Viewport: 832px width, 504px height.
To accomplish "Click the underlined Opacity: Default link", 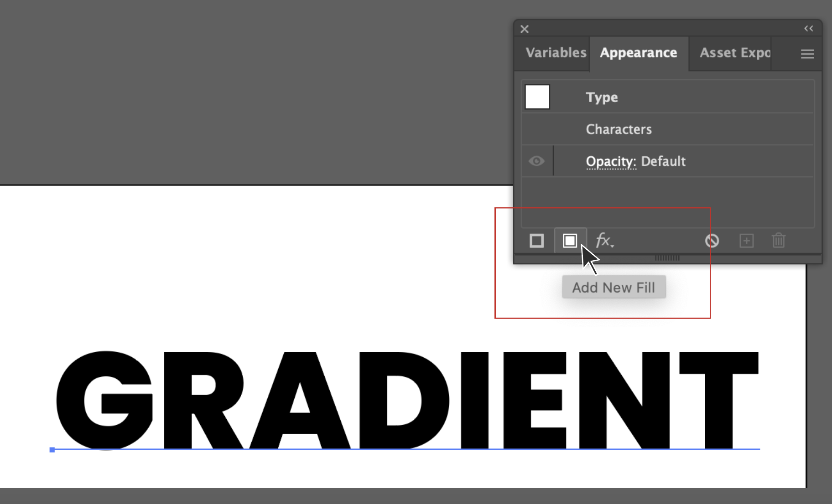I will (x=611, y=161).
